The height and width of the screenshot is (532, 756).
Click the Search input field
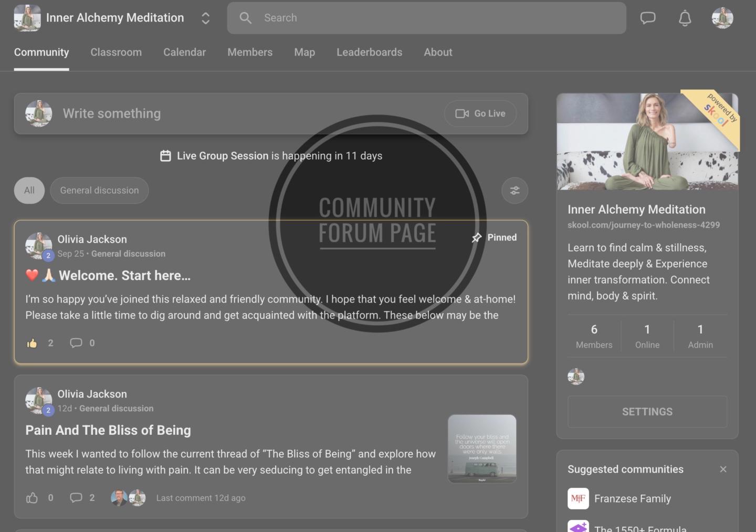(426, 18)
